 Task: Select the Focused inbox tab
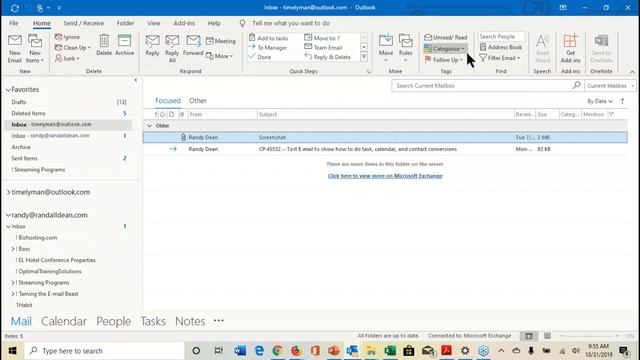(x=168, y=101)
